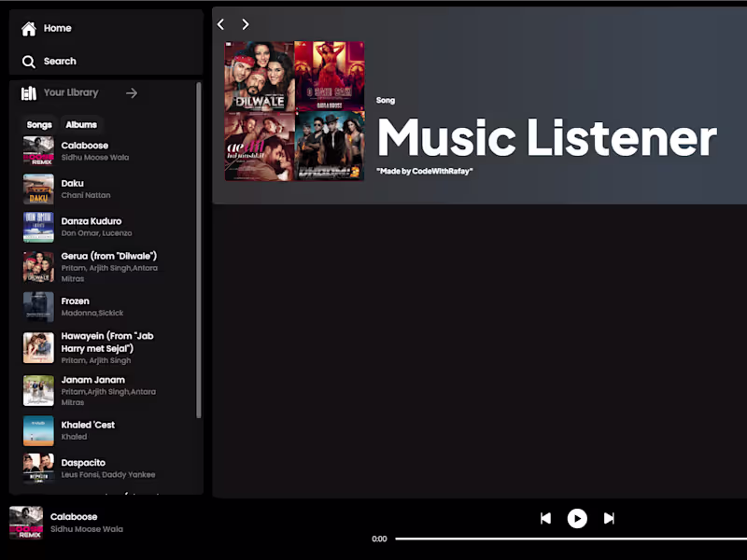Skip to next track with forward icon
This screenshot has width=747, height=560.
click(x=609, y=518)
